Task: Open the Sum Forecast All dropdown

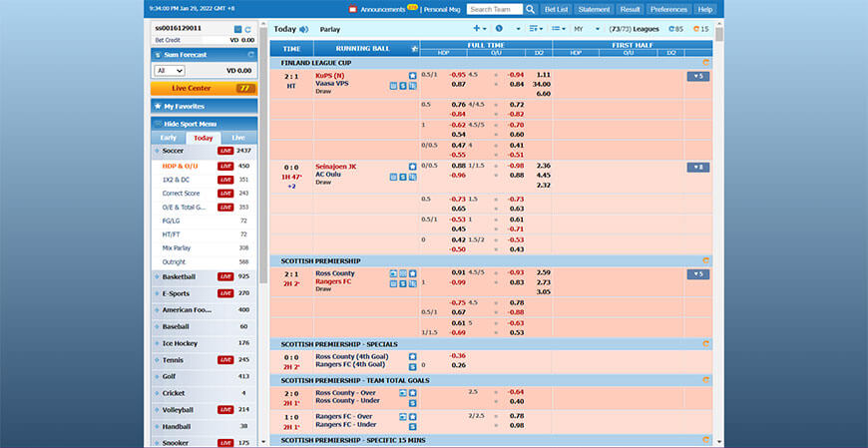Action: [x=170, y=70]
